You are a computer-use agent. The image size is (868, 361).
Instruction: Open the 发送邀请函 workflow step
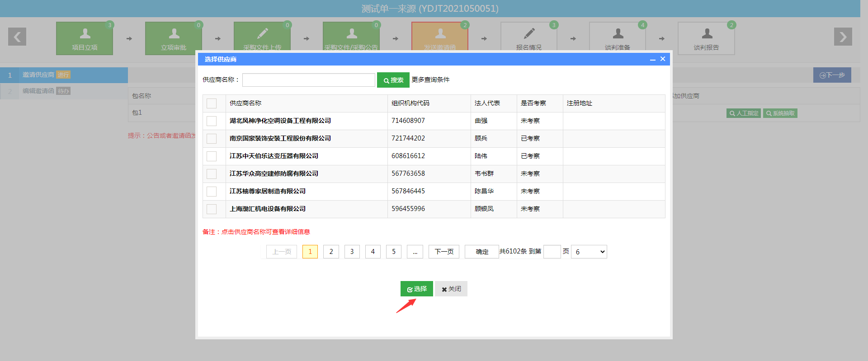coord(440,36)
